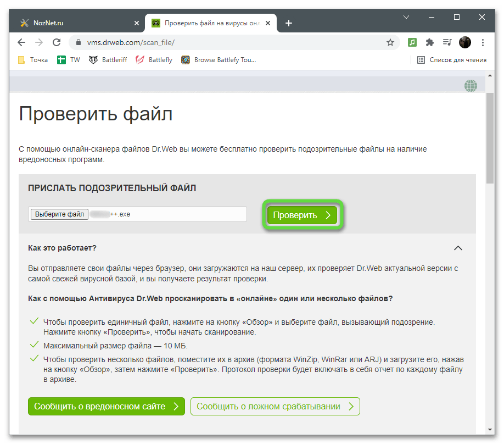Collapse the Как это работает? section
This screenshot has height=444, width=504.
coord(458,248)
